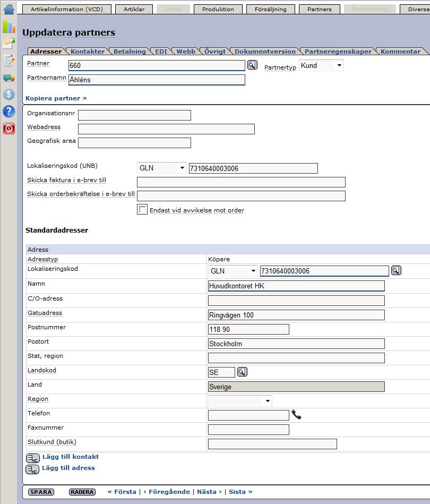Click the Skicka orderbekräftelse i e-brev field
430x504 pixels.
pos(242,196)
